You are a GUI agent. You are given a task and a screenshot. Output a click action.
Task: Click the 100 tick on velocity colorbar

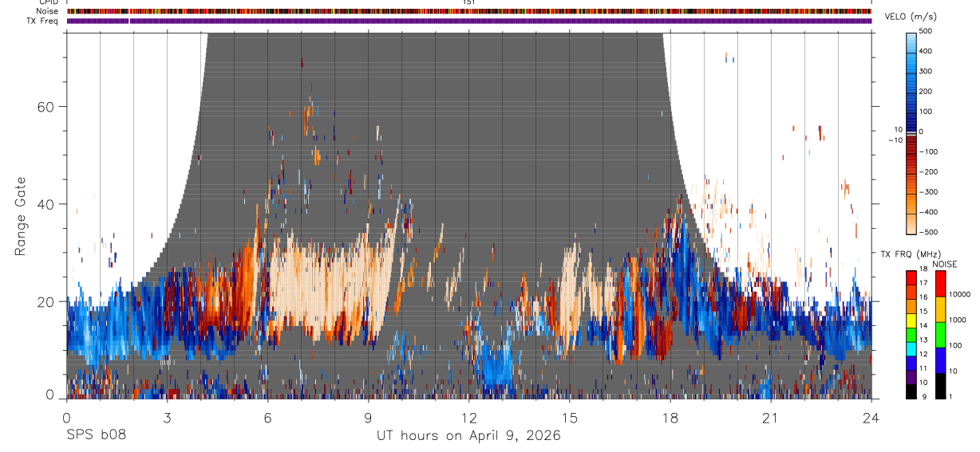(x=927, y=112)
